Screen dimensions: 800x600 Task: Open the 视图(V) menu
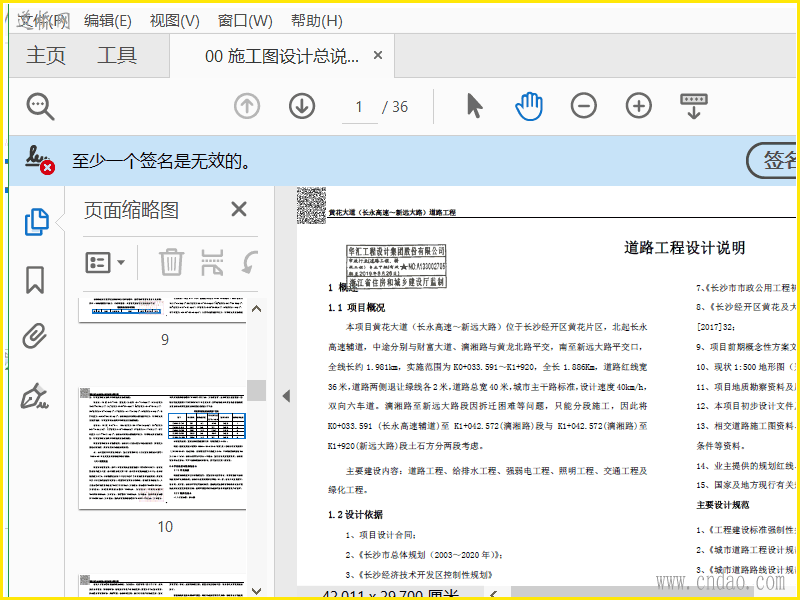point(174,20)
